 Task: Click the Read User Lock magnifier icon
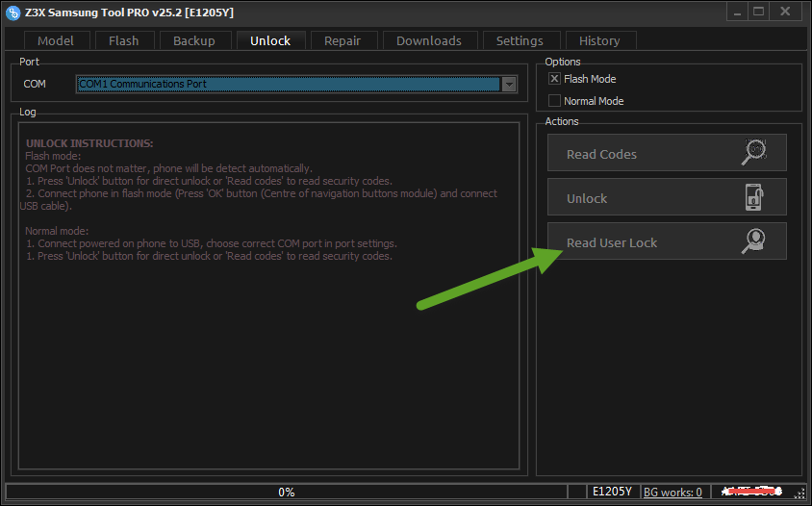pos(753,241)
